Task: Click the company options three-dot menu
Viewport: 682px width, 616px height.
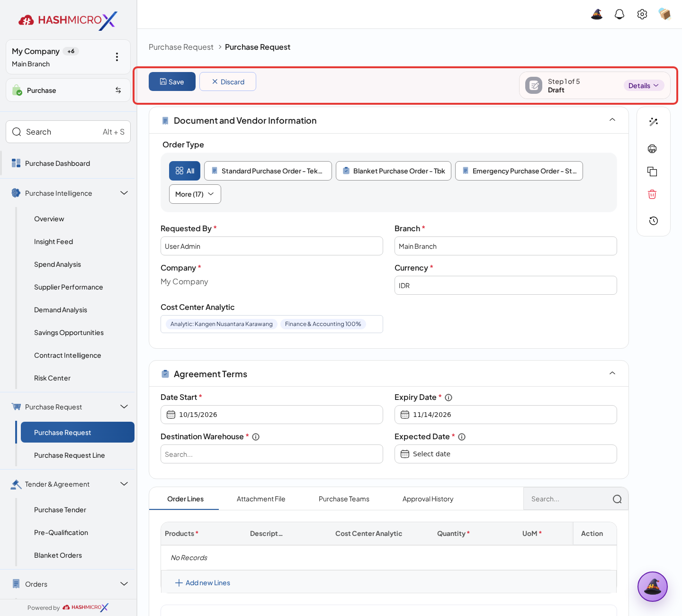Action: point(117,57)
